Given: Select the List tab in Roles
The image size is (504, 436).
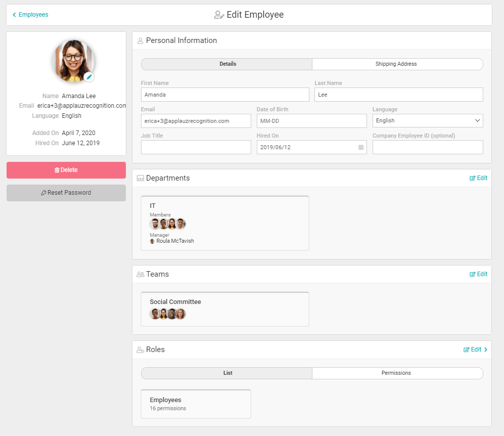Looking at the screenshot, I should [x=227, y=373].
